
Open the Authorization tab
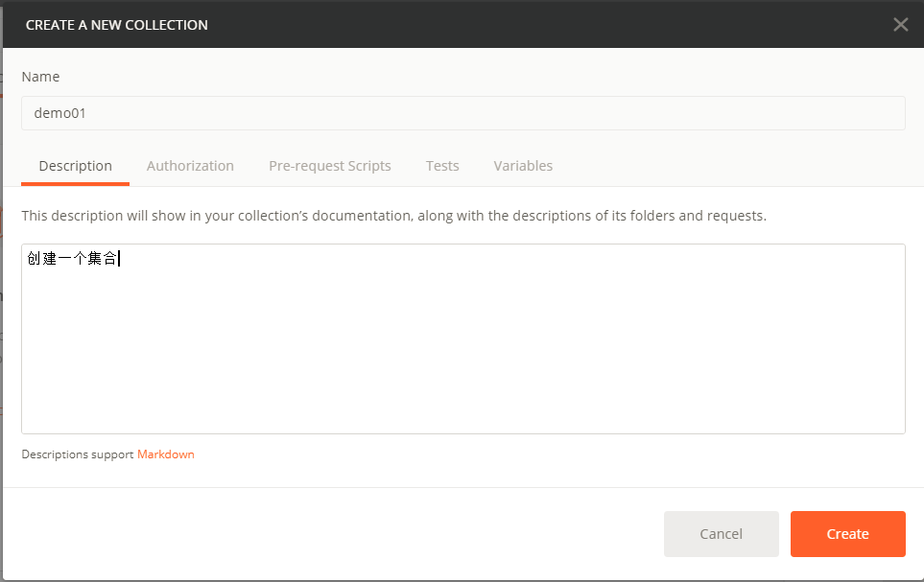(190, 166)
